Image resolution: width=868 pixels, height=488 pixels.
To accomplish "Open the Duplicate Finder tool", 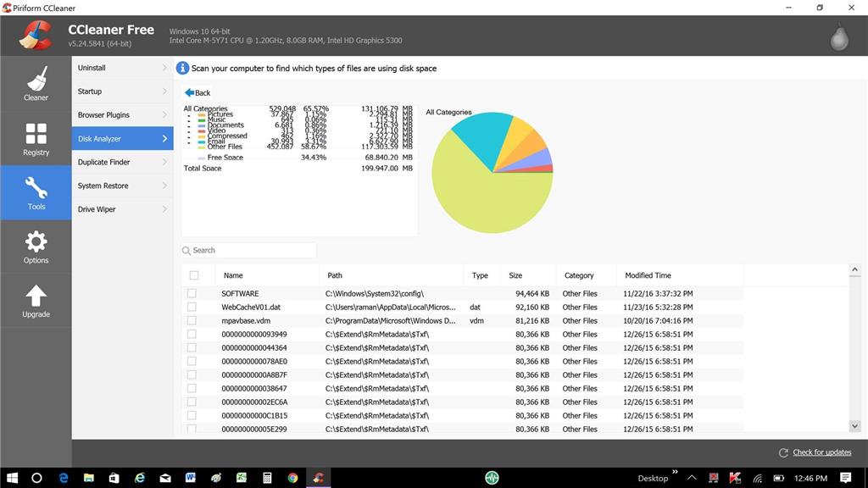I will click(x=122, y=162).
